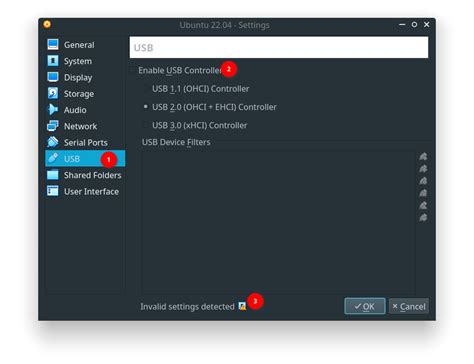Open Shared Folders settings

85,175
